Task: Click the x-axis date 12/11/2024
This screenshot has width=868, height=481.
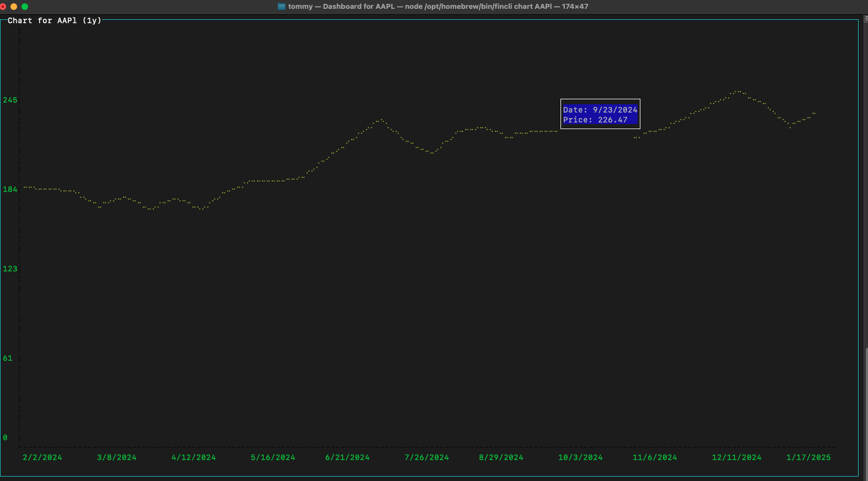Action: click(737, 457)
